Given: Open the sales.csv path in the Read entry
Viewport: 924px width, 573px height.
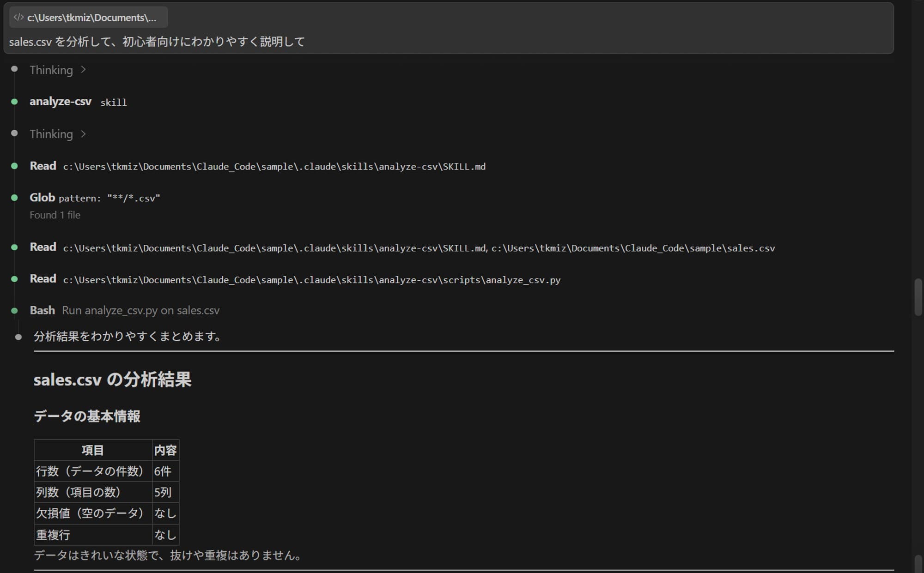Looking at the screenshot, I should point(633,248).
